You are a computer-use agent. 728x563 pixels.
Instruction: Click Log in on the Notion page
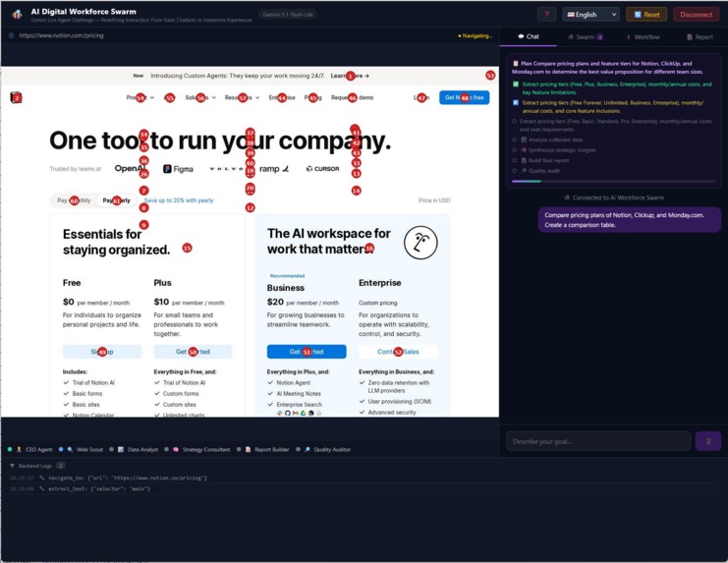coord(421,97)
